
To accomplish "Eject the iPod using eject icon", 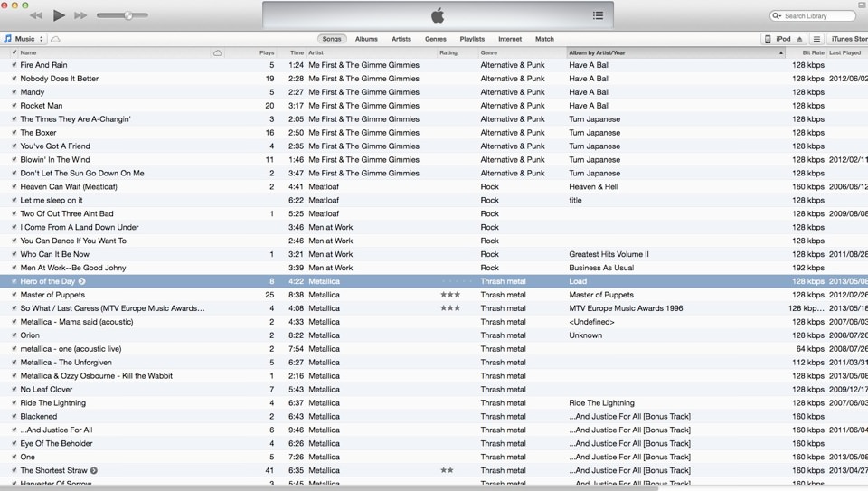I will coord(799,39).
